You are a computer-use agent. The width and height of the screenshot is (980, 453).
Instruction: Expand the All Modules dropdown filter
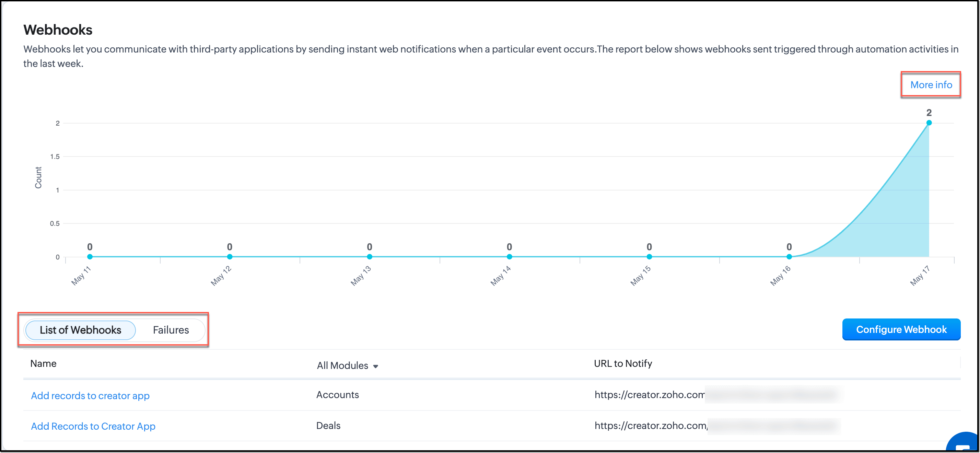342,365
